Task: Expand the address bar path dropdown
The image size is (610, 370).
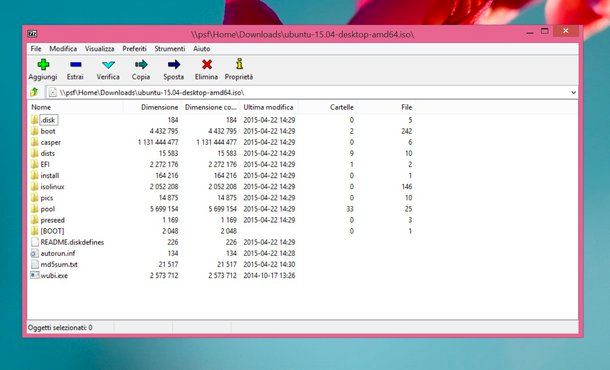Action: click(x=573, y=92)
